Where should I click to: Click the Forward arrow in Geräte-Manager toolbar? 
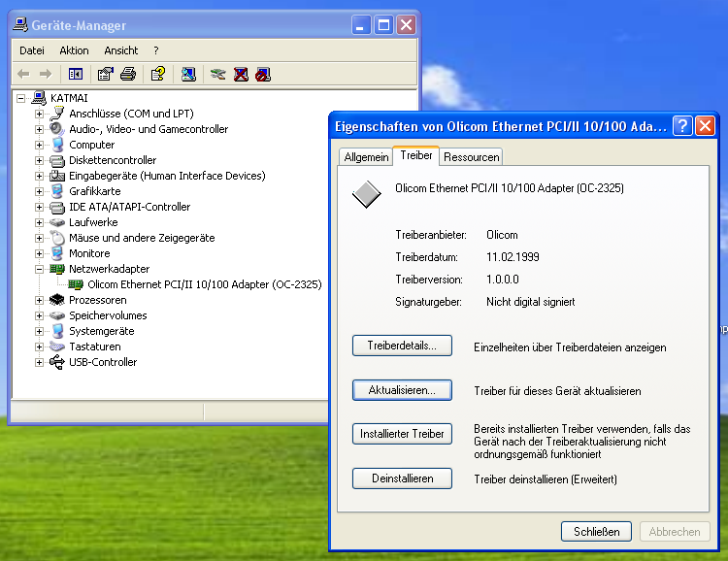click(x=45, y=74)
